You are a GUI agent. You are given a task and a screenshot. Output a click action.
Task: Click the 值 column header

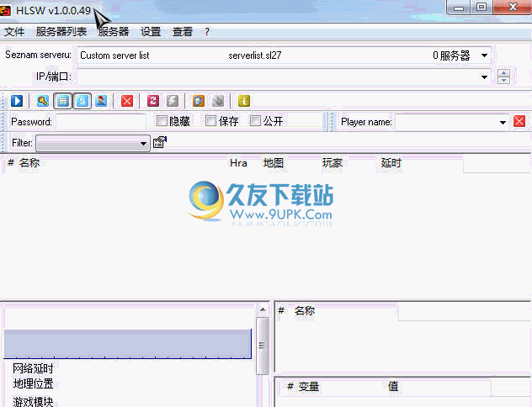[x=393, y=386]
